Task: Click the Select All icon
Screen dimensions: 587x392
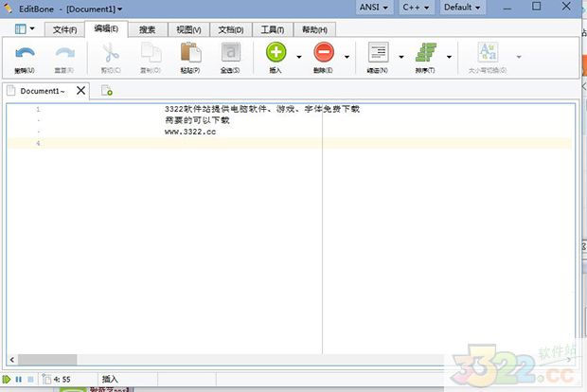Action: 230,52
